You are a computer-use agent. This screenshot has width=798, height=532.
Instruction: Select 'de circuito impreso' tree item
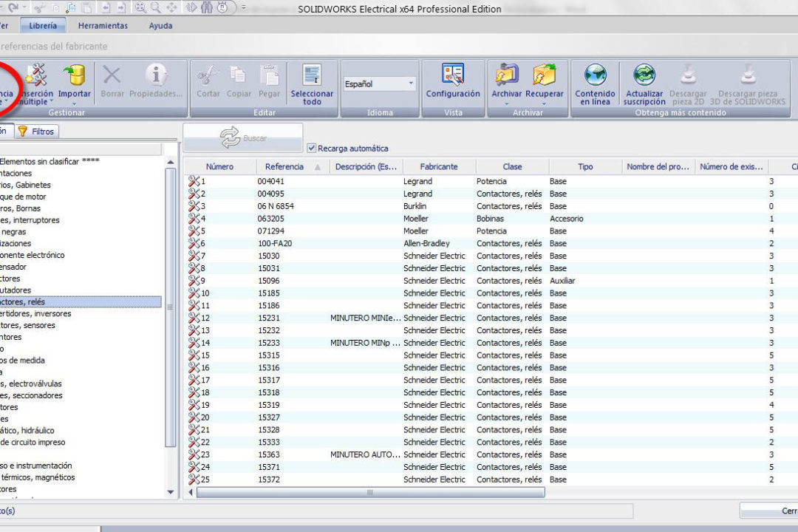[x=33, y=443]
